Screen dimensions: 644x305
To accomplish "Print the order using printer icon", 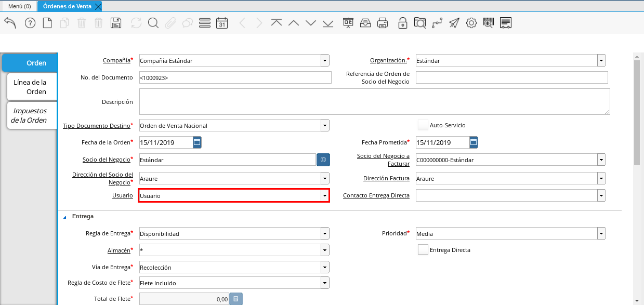I will (383, 23).
